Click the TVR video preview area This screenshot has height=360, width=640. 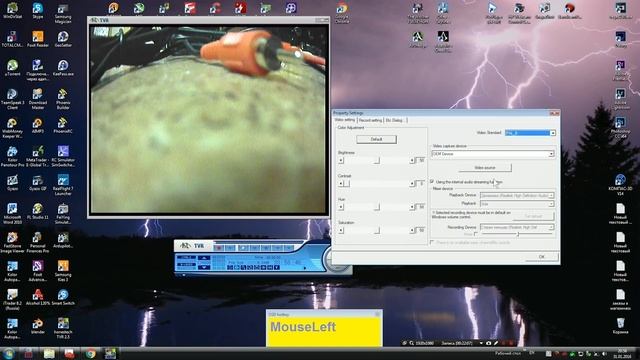[x=209, y=119]
